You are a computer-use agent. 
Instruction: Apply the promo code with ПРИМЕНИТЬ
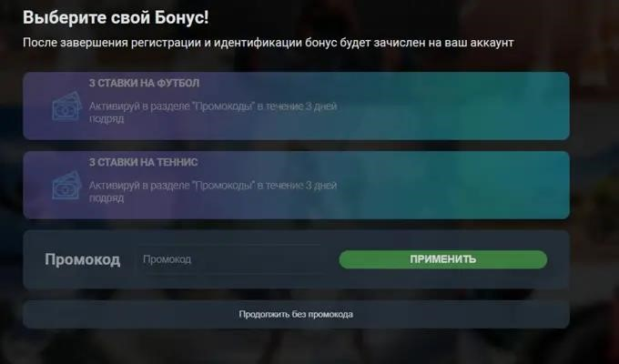(x=443, y=259)
